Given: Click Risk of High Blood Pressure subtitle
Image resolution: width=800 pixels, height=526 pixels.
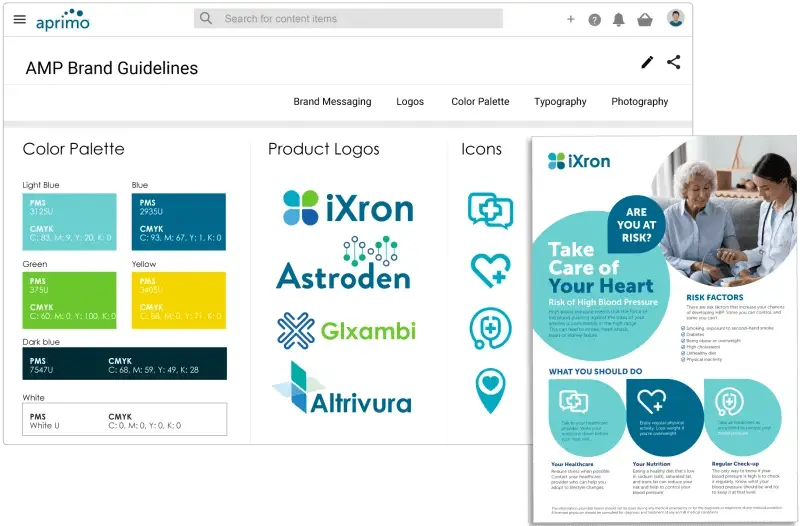Looking at the screenshot, I should point(603,302).
